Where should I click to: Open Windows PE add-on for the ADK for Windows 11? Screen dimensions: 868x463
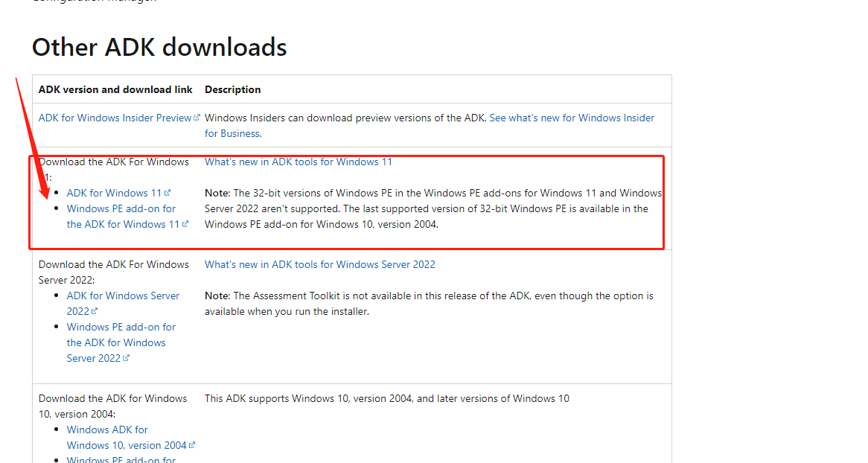(123, 216)
